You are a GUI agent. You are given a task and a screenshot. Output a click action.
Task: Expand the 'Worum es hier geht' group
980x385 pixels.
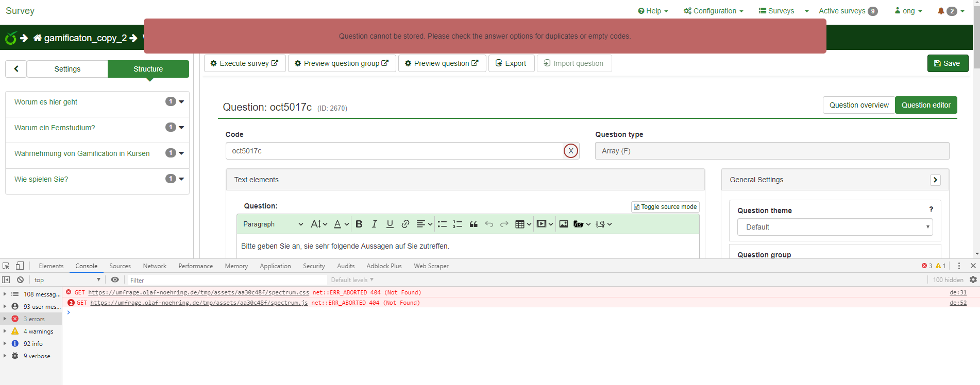[181, 102]
